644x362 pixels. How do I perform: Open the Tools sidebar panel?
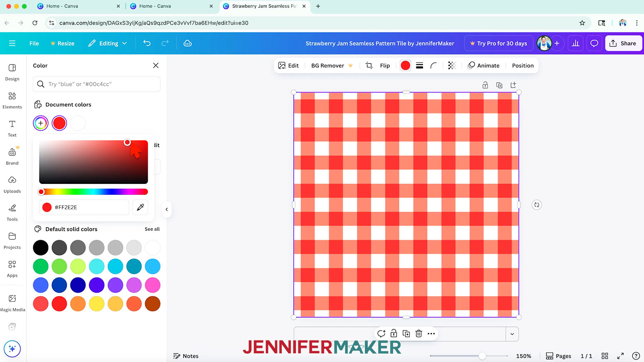click(12, 213)
